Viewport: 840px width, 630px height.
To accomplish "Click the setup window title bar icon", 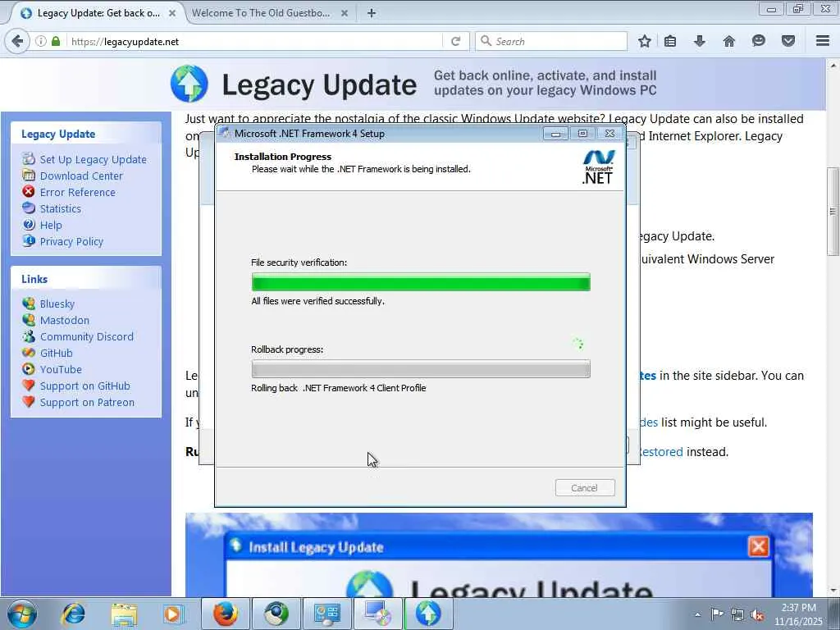I will (225, 134).
